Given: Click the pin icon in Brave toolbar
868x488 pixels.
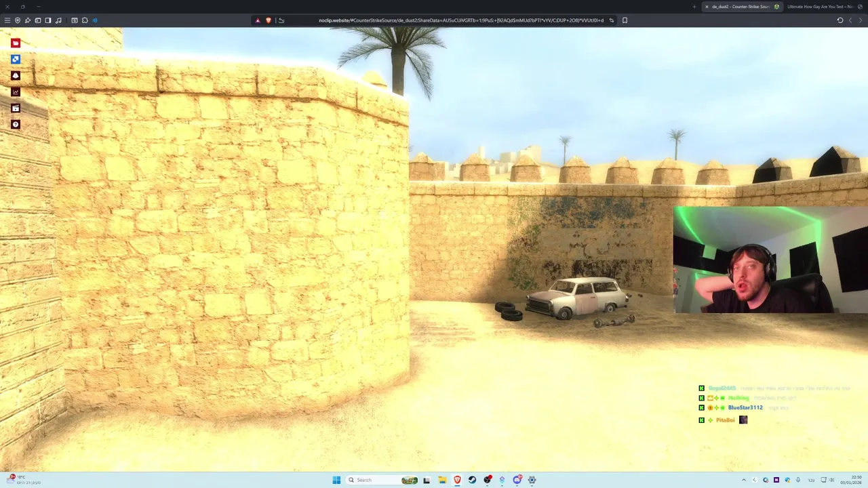Looking at the screenshot, I should pos(28,20).
